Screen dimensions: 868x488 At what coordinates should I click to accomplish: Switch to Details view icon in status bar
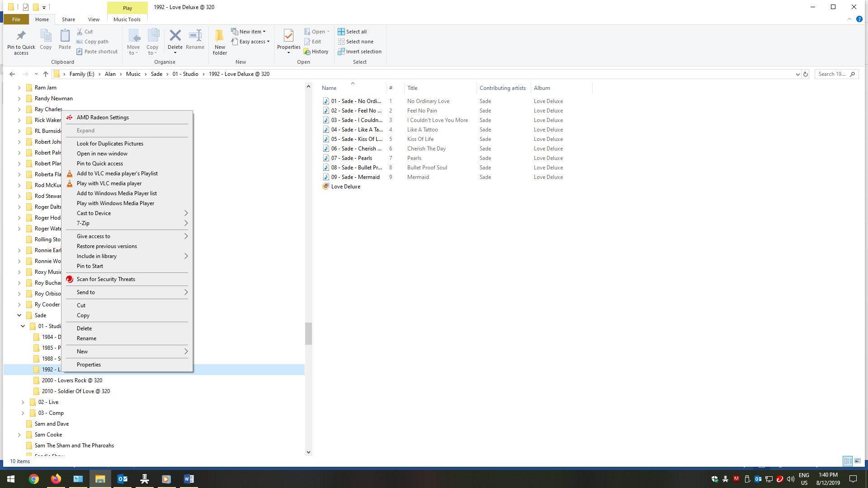pos(848,461)
